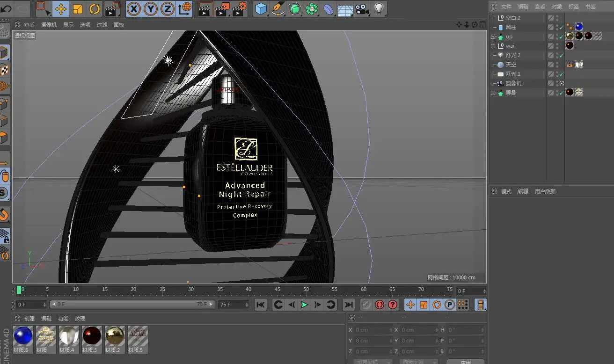This screenshot has height=364, width=614.
Task: Select the 摄像机 camera object
Action: pyautogui.click(x=513, y=83)
